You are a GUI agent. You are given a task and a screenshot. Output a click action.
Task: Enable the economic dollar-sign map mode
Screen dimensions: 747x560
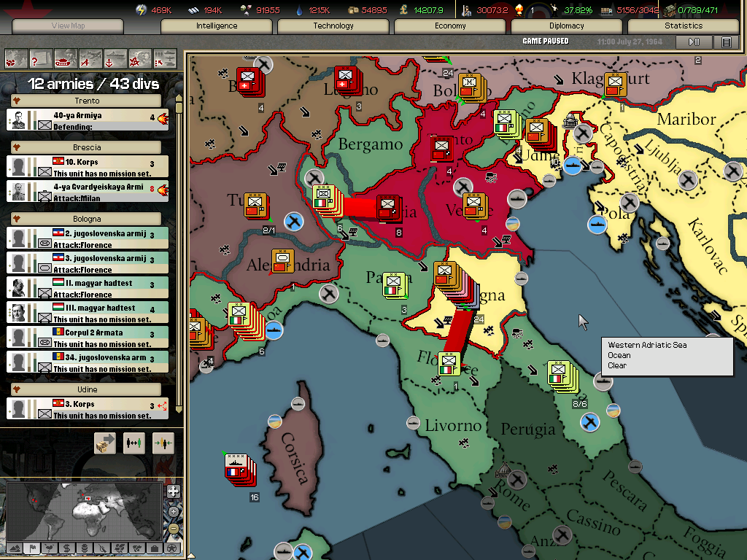tap(66, 548)
